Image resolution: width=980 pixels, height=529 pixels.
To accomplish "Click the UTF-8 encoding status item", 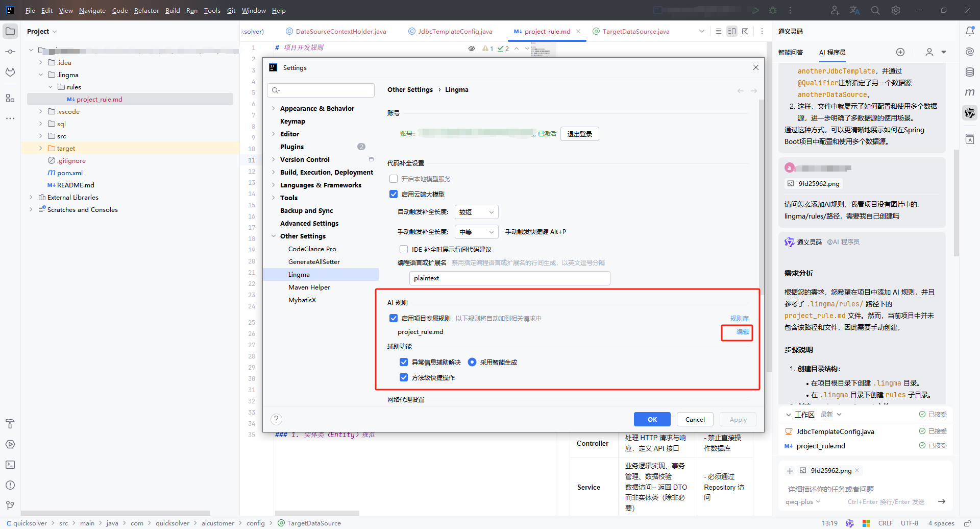I will 910,523.
